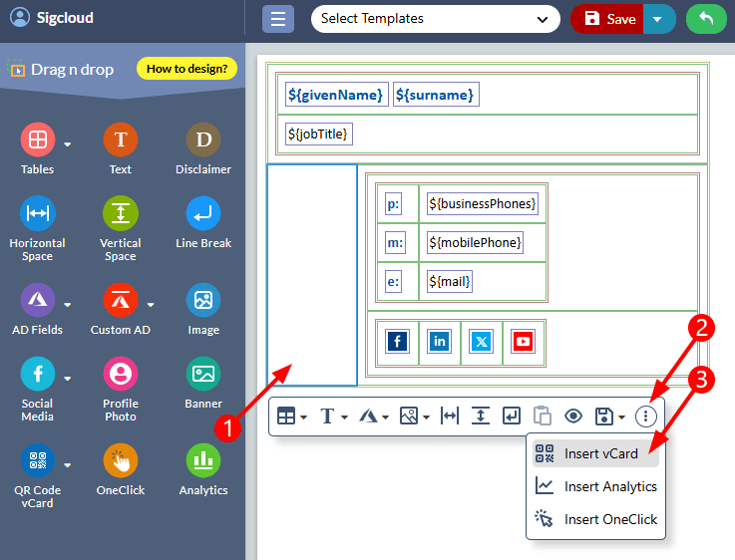Click the Tables icon in sidebar
Viewport: 735px width, 560px height.
tap(38, 140)
